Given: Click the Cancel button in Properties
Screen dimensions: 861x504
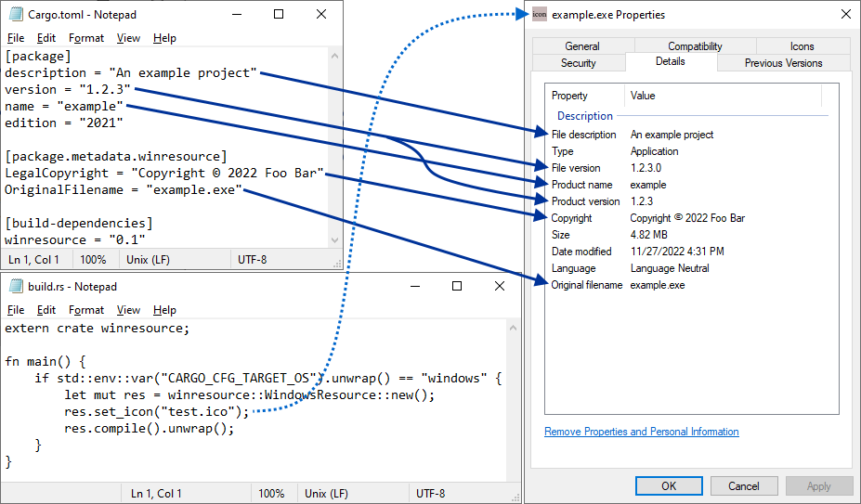Looking at the screenshot, I should pos(743,485).
